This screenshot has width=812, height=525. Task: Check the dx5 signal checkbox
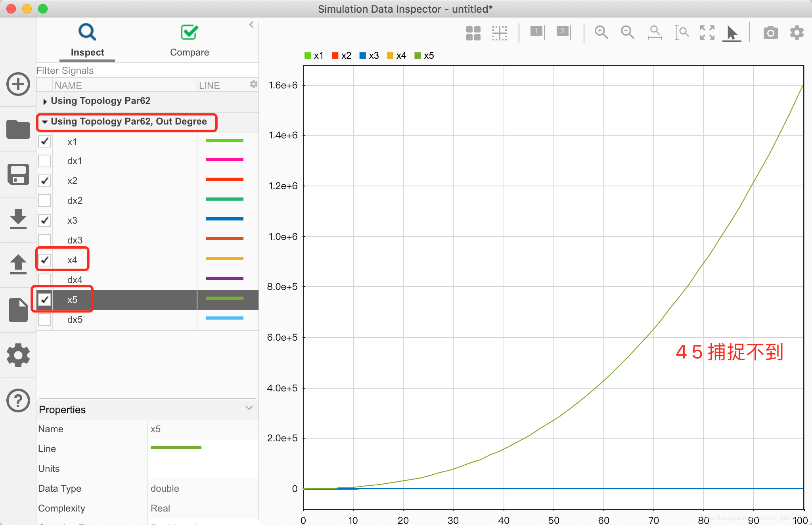pyautogui.click(x=44, y=320)
